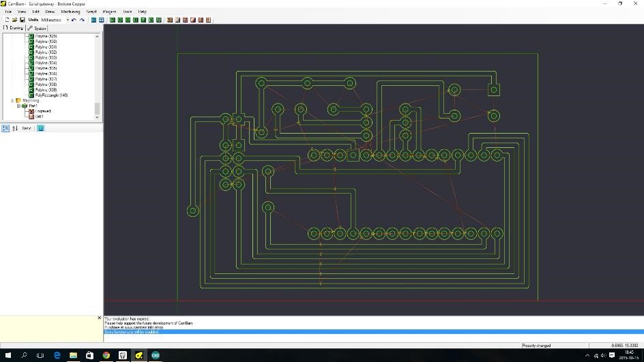Viewport: 644px width, 362px height.
Task: Create a new file from toolbar
Action: pos(7,20)
